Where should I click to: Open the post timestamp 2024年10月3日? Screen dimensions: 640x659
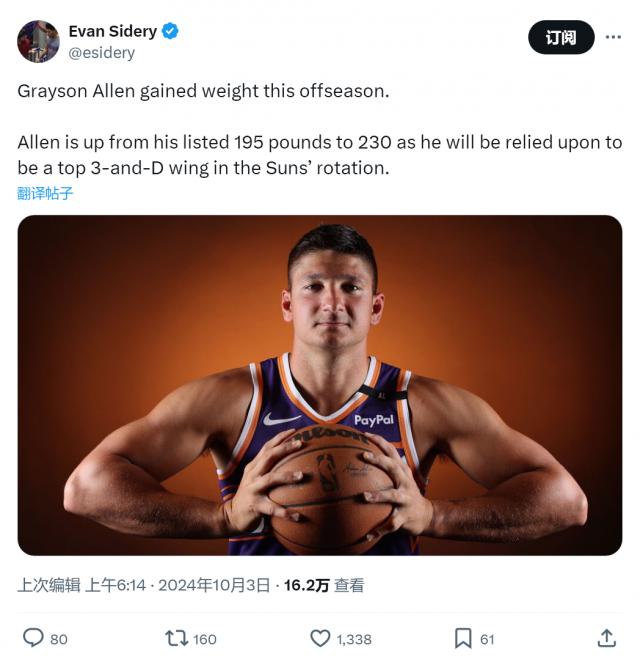pos(212,586)
